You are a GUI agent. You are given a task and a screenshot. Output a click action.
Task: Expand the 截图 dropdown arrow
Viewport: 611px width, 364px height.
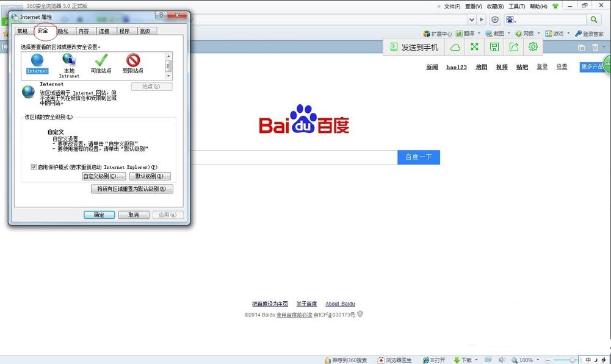pos(508,34)
